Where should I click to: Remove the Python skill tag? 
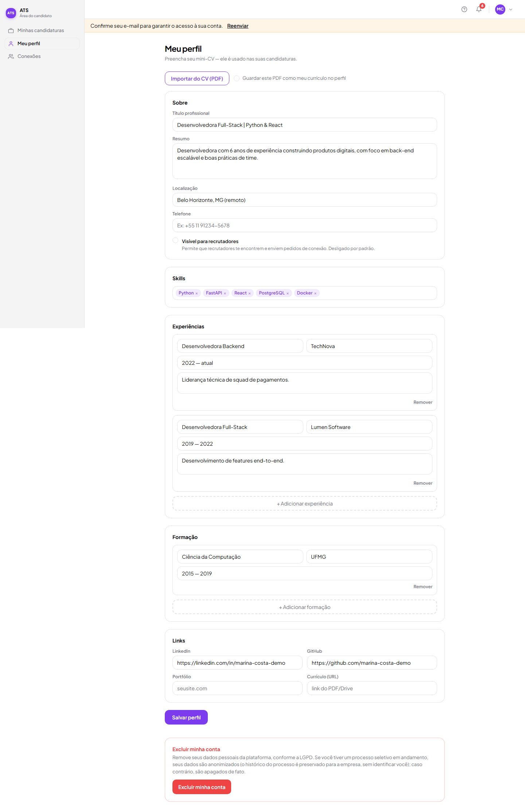click(197, 293)
